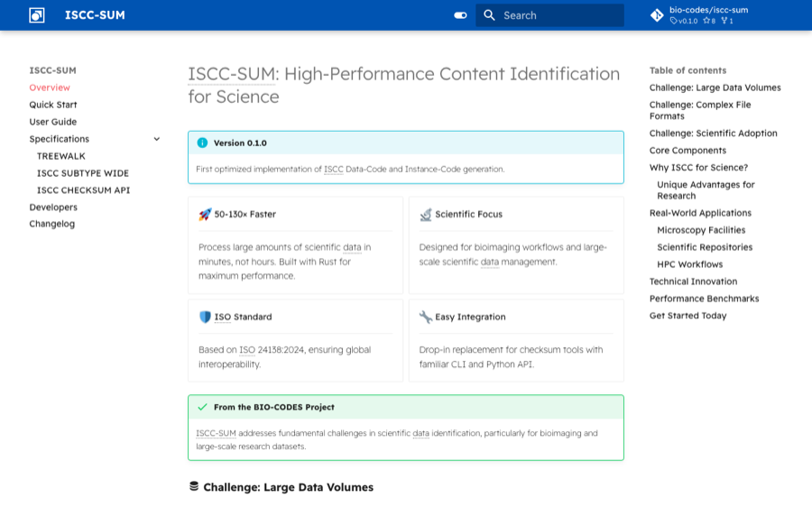The image size is (812, 507).
Task: Click the search magnifier icon
Action: 489,15
